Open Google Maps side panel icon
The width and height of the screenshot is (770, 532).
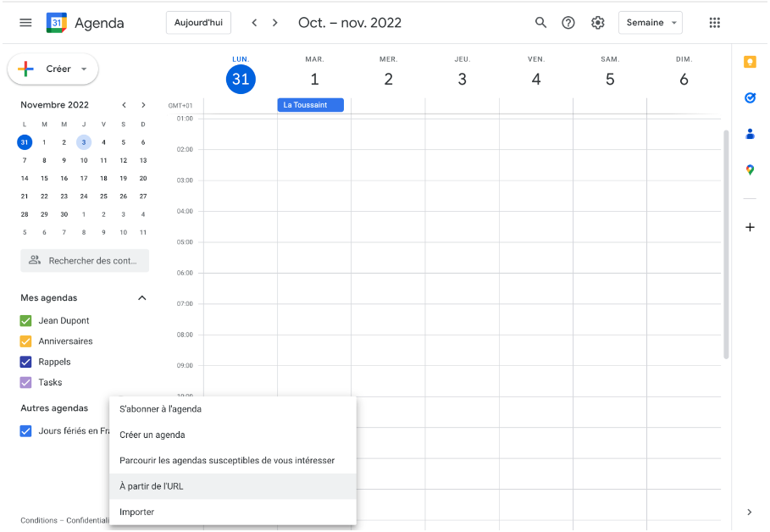750,170
